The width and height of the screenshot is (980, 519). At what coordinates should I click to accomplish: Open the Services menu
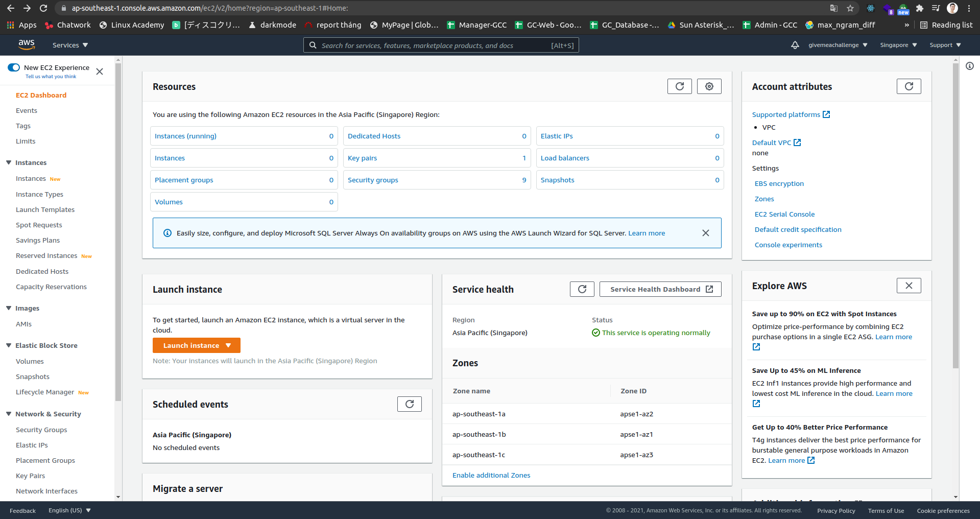[69, 45]
